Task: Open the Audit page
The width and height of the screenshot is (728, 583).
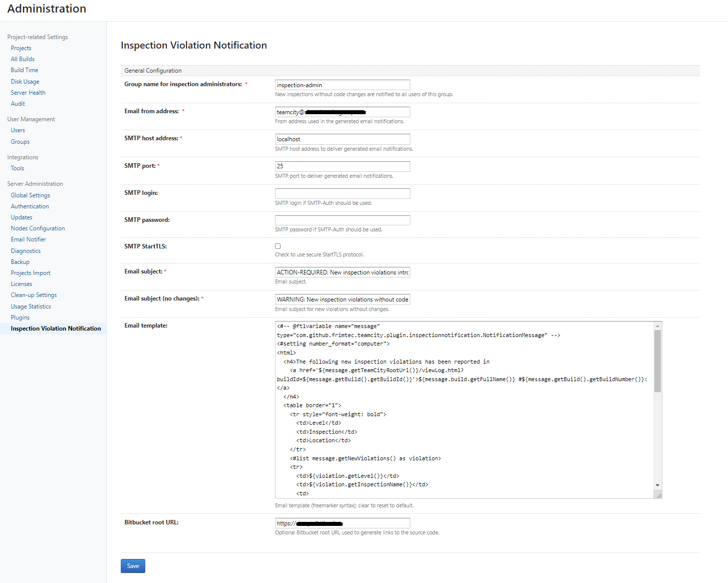Action: 18,104
